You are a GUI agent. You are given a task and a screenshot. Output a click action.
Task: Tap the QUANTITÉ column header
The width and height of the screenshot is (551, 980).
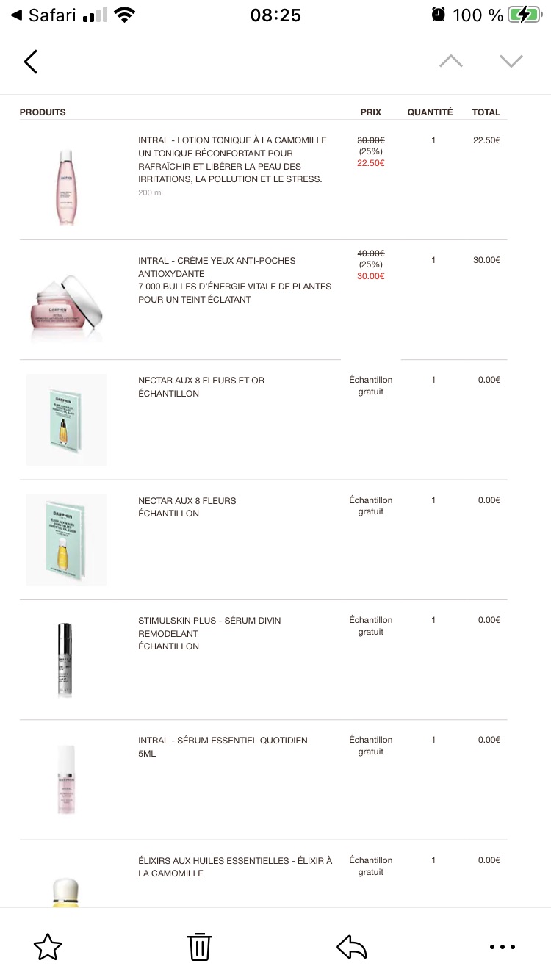(431, 112)
